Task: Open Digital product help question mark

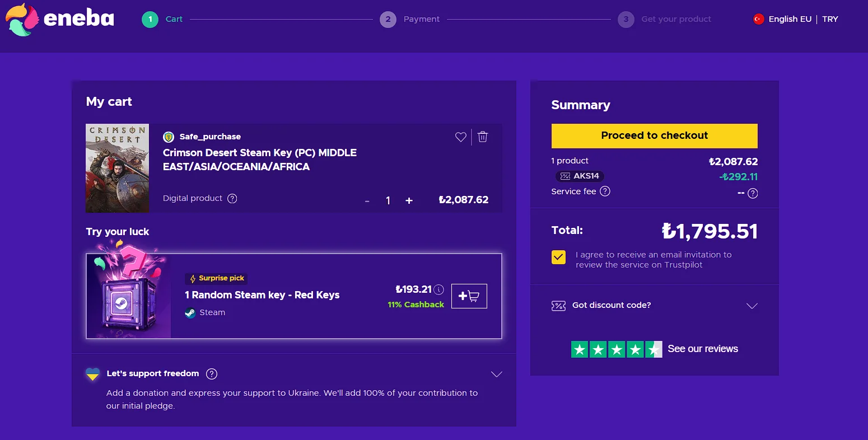Action: (x=232, y=199)
